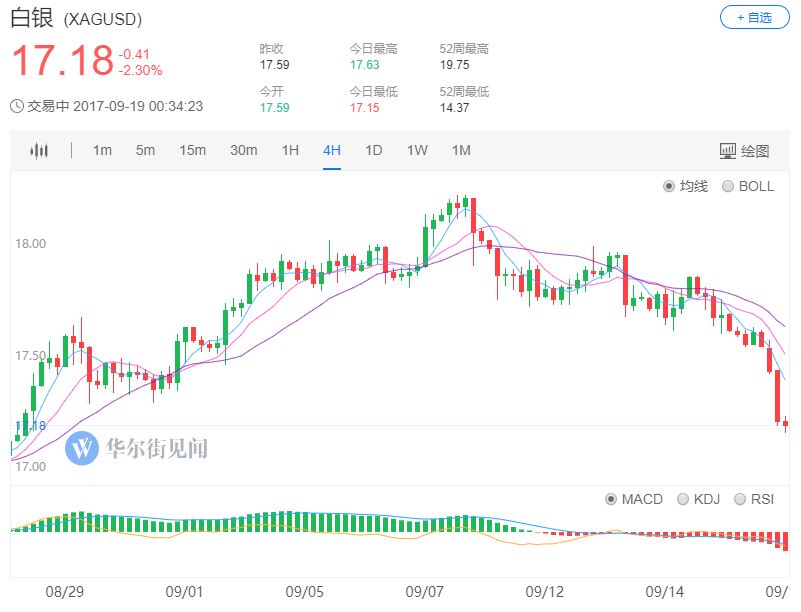The width and height of the screenshot is (801, 612).
Task: Open the 1W weekly chart
Action: 416,150
